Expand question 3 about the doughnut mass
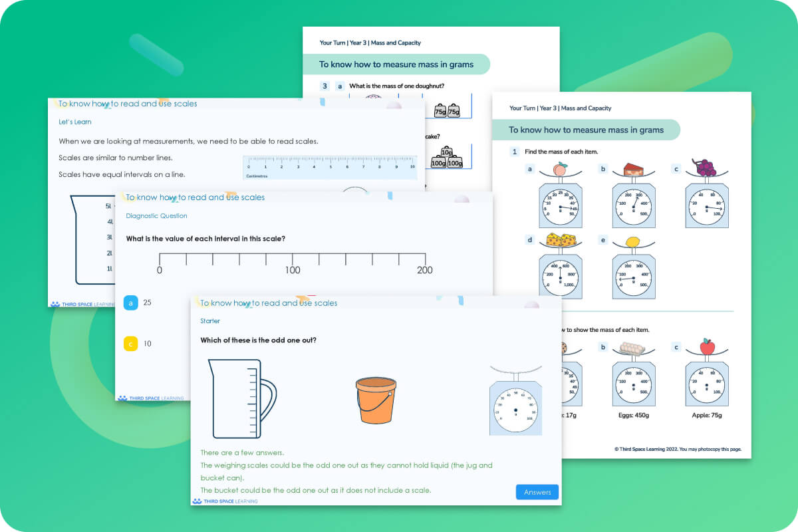 (324, 86)
